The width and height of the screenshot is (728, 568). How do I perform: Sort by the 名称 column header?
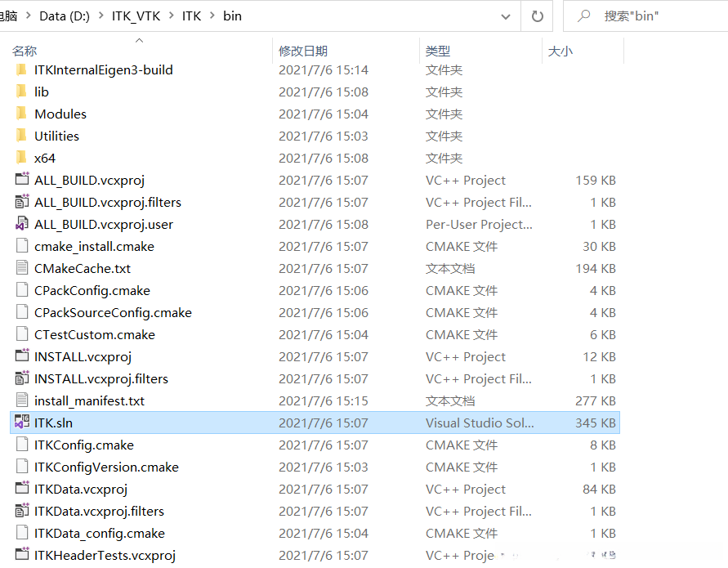(25, 51)
